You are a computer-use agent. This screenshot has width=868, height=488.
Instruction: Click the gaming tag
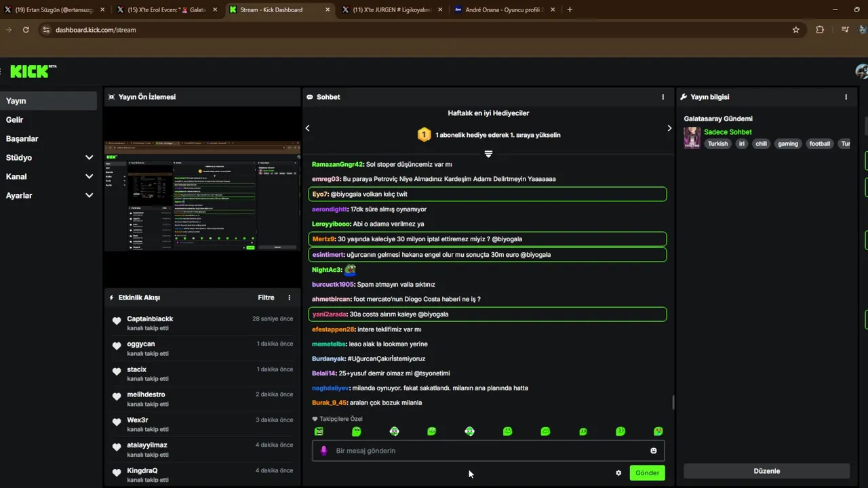pos(788,144)
